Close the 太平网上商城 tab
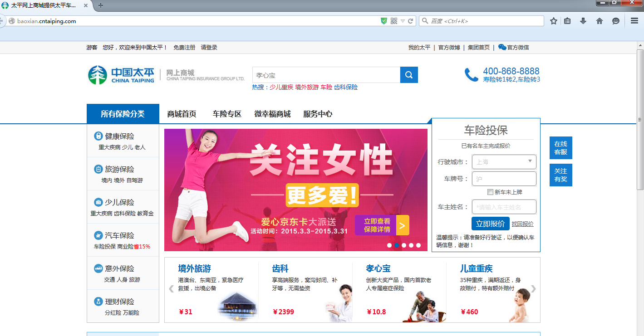 coord(86,5)
